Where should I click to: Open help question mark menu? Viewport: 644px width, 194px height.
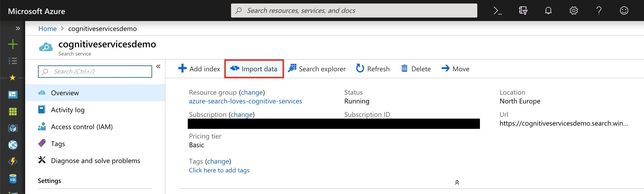coord(599,11)
